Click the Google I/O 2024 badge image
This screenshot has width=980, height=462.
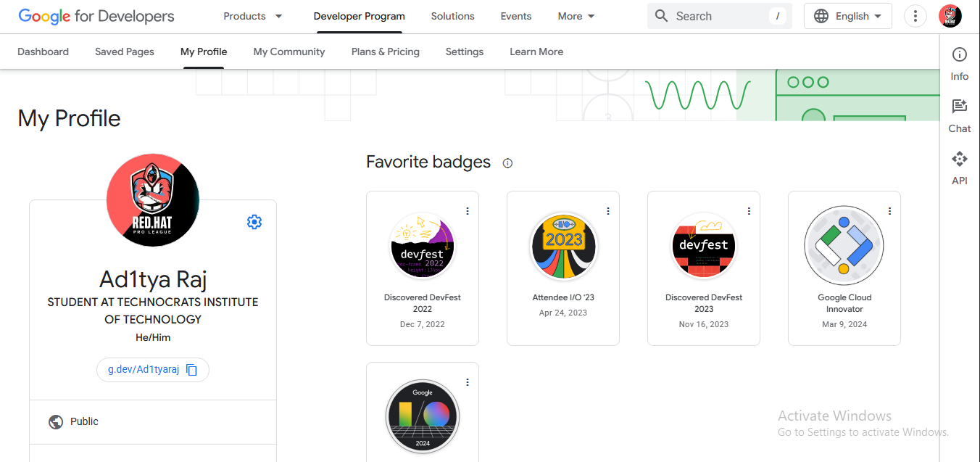pos(423,416)
